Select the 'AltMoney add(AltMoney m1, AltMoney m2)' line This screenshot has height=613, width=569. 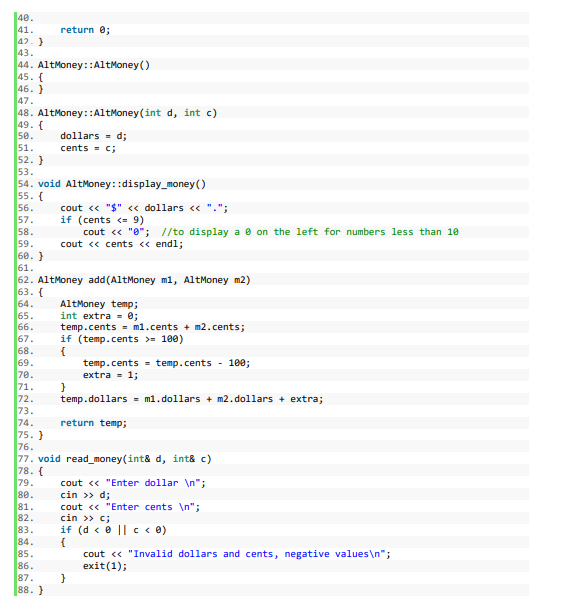(144, 280)
